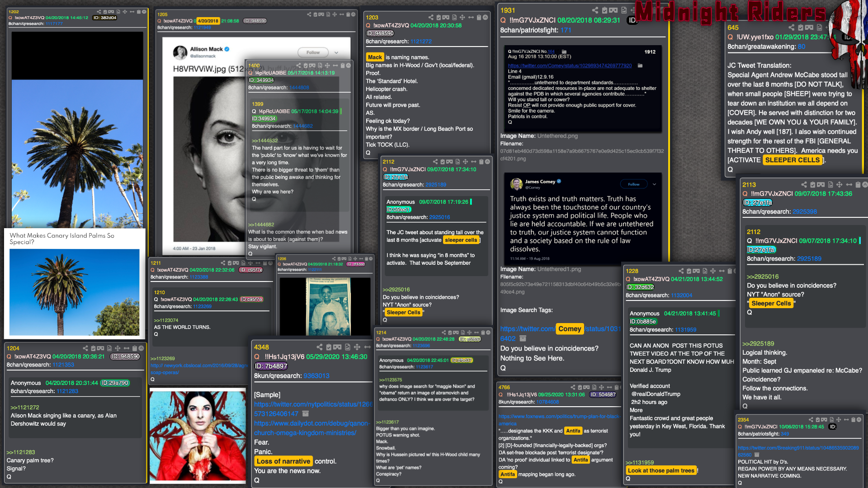The height and width of the screenshot is (488, 868).
Task: Click the goggles icon on post 1204
Action: point(101,348)
